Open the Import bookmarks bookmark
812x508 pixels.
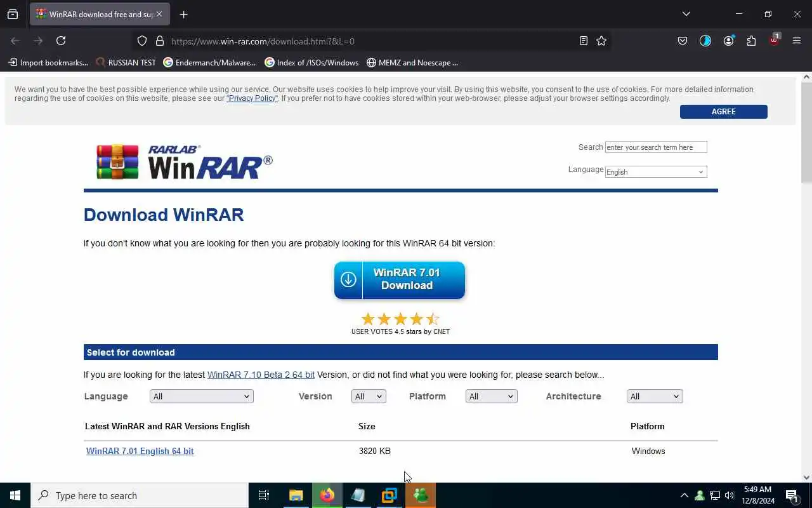click(48, 62)
